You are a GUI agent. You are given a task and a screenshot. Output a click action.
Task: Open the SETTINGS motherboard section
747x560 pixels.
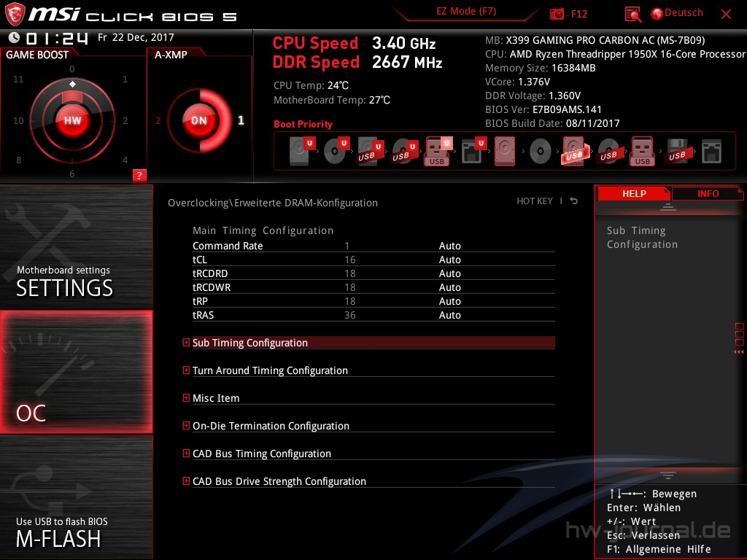click(76, 246)
